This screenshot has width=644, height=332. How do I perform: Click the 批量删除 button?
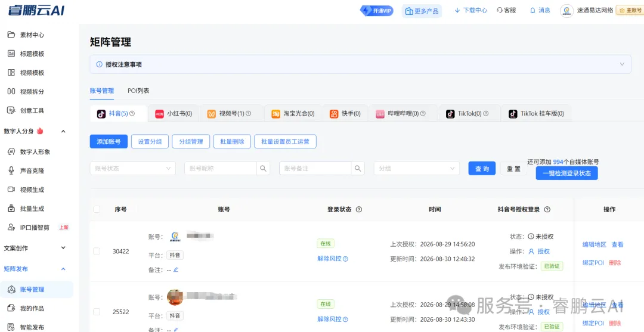coord(232,142)
